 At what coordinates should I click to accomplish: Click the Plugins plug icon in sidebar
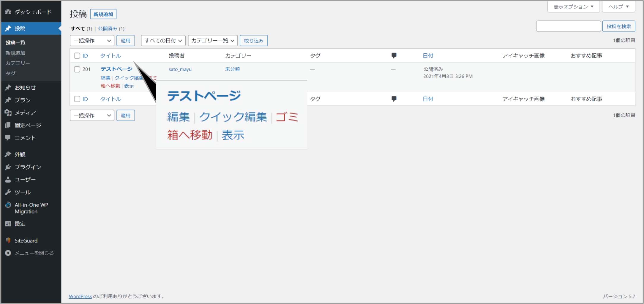point(8,167)
